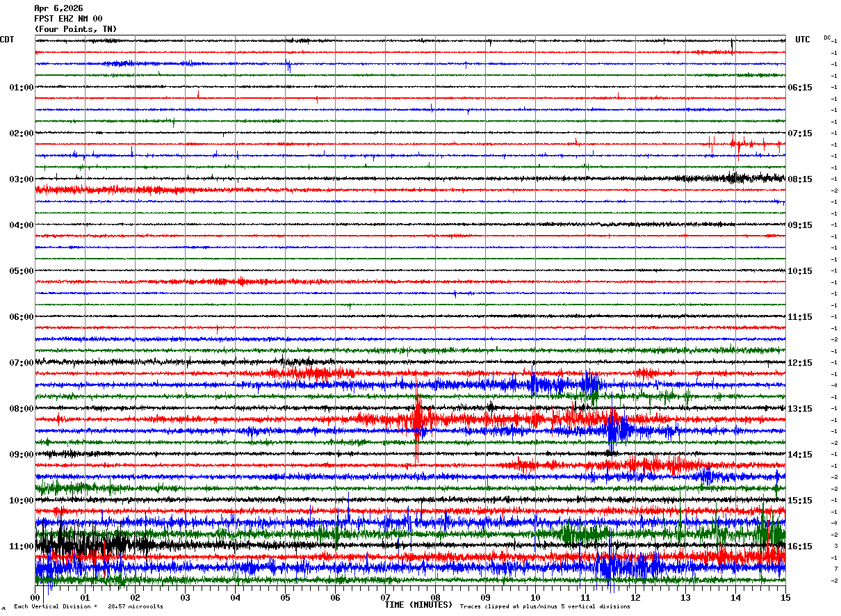Click the "15" minute tick label
The image size is (841, 616).
tap(785, 597)
